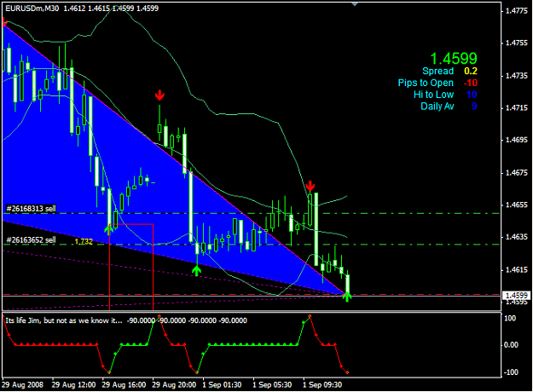Click the 29 Aug 12:00 time axis label

click(73, 385)
